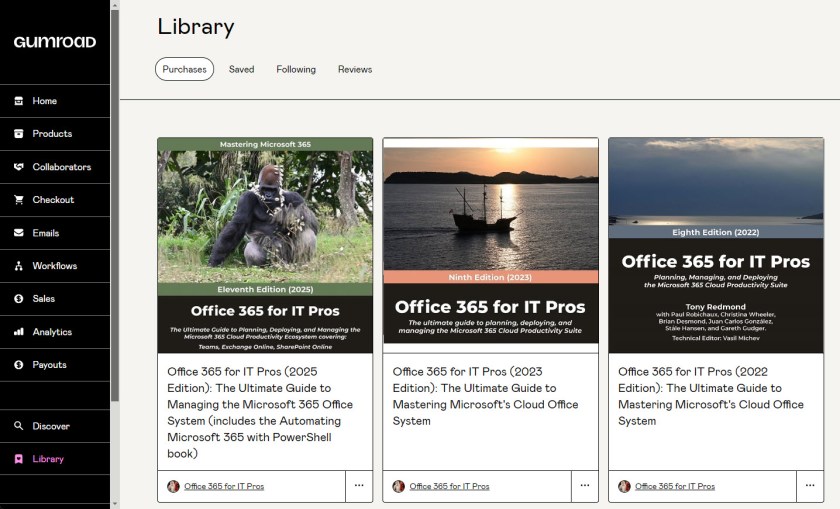The width and height of the screenshot is (840, 509).
Task: Click seller avatar on 2025 Edition card
Action: pos(173,486)
